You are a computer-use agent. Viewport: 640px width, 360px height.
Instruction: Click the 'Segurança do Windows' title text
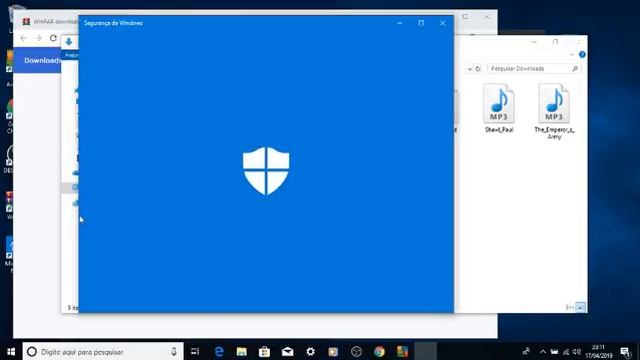113,23
